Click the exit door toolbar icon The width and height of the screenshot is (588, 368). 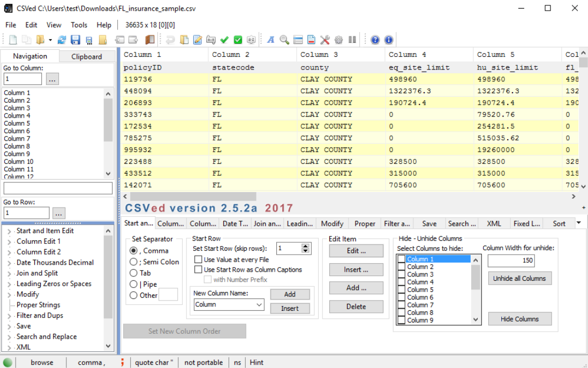tap(150, 40)
